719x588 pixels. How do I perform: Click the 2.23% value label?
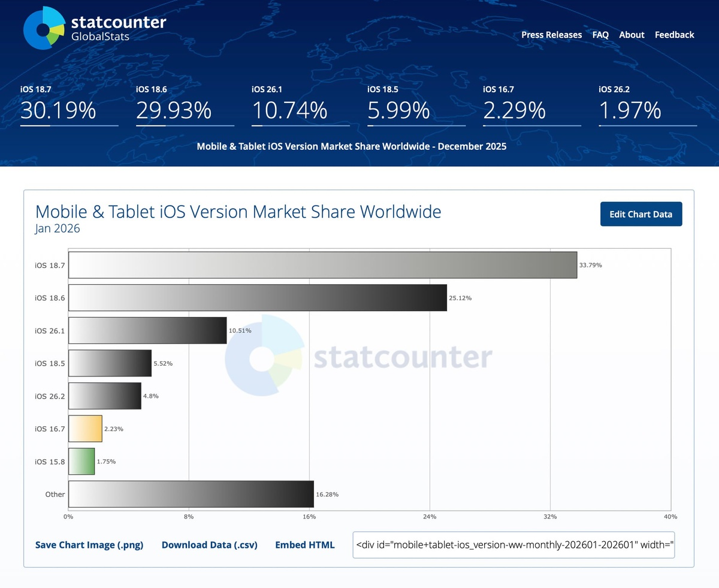point(114,429)
